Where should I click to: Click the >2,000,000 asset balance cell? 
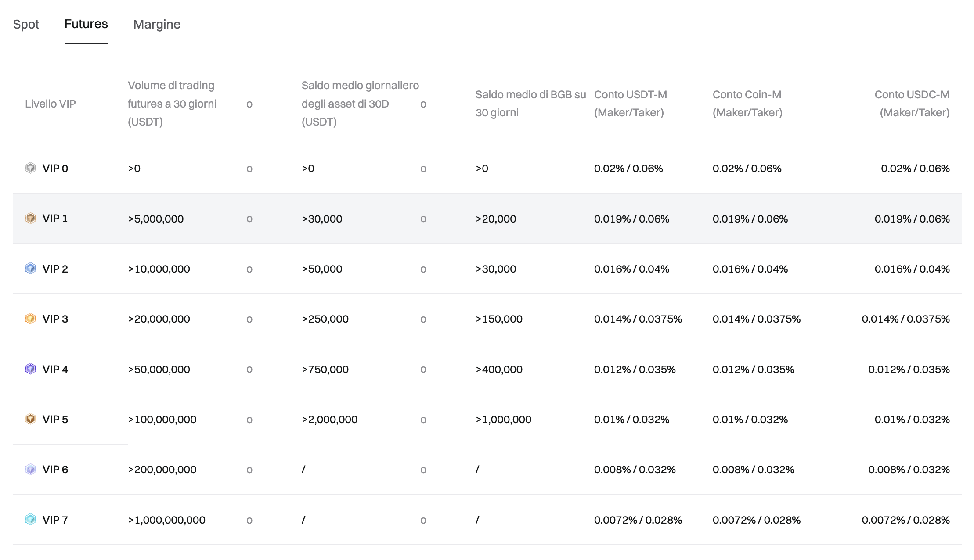pos(329,420)
